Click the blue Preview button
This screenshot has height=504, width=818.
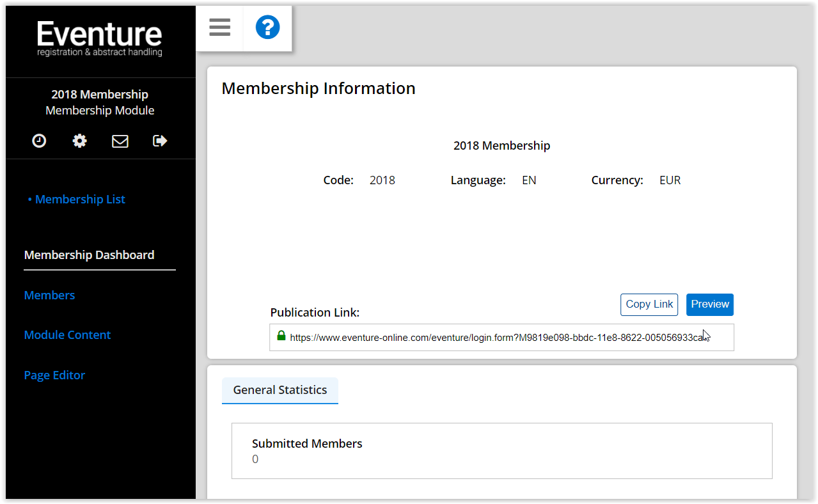point(709,304)
